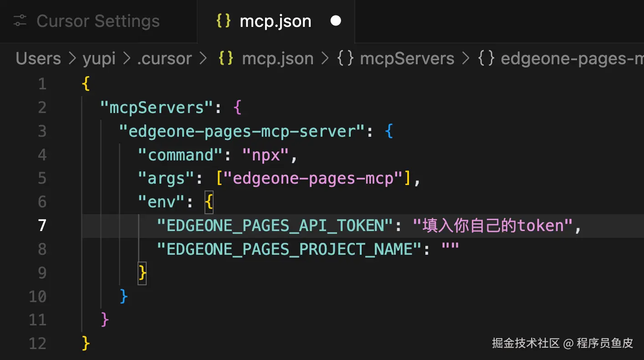This screenshot has width=644, height=360.
Task: Open the .cursor breadcrumb segment
Action: click(x=164, y=58)
